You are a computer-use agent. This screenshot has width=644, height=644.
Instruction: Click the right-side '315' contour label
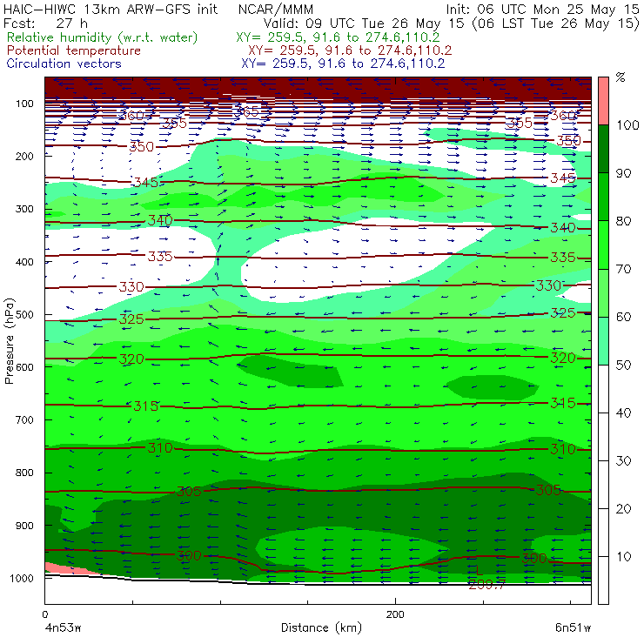(x=563, y=403)
